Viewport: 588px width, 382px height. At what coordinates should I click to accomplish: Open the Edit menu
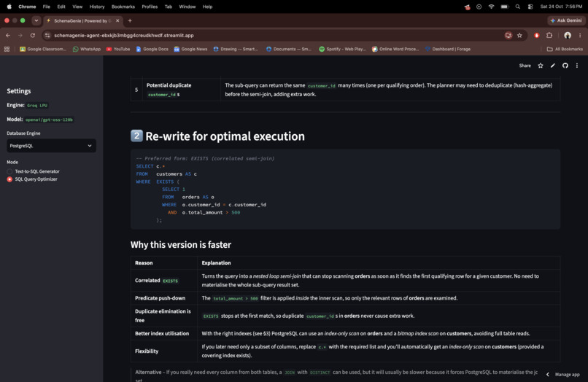click(61, 7)
